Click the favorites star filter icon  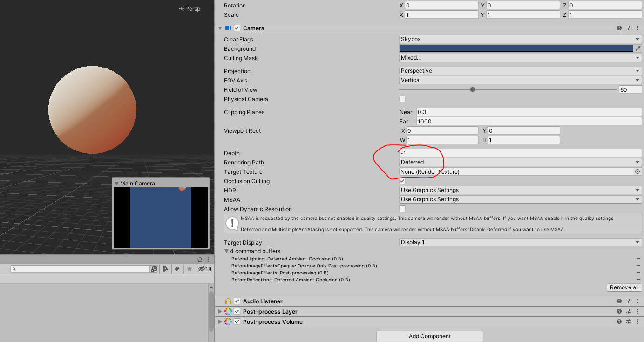click(189, 269)
